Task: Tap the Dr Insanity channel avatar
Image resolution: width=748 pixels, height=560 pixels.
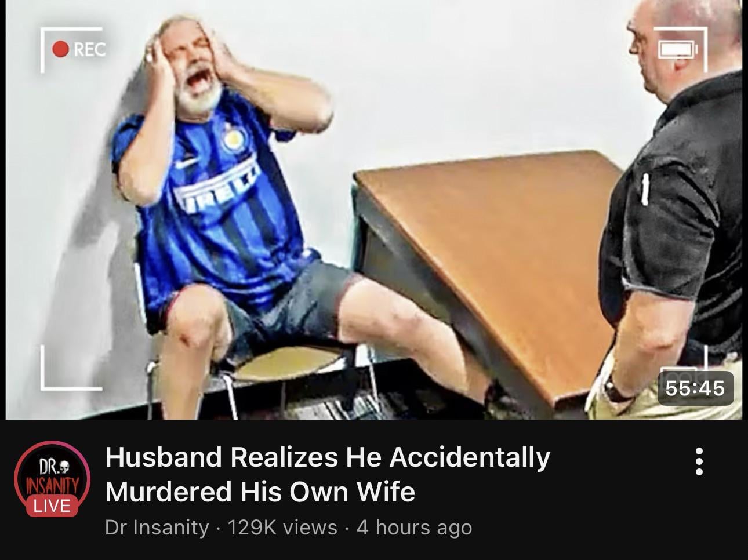Action: click(52, 479)
